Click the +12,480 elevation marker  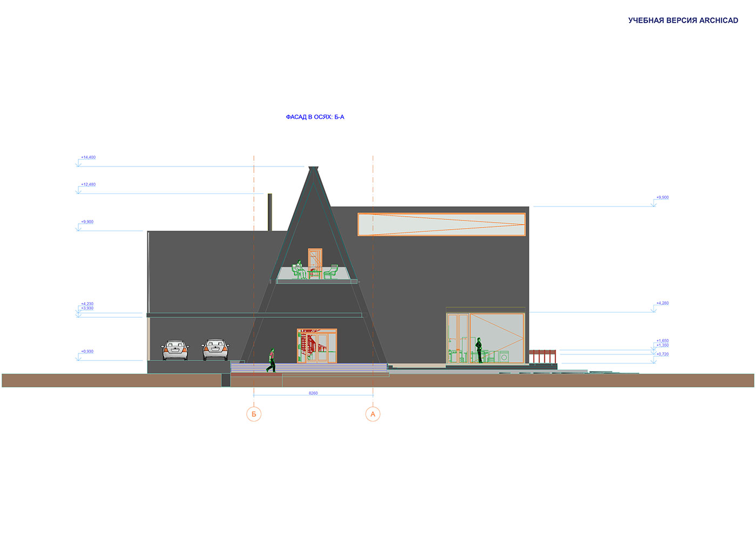(x=88, y=185)
